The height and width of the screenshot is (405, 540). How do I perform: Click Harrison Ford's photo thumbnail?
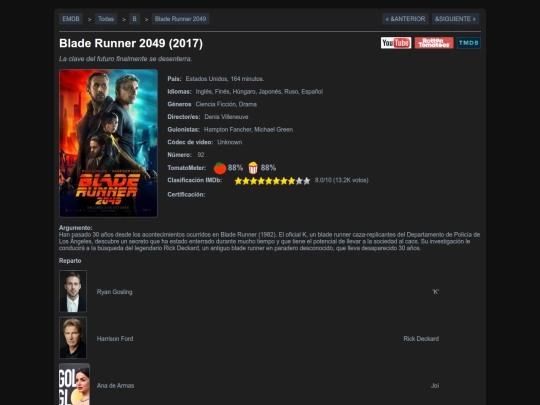73,338
